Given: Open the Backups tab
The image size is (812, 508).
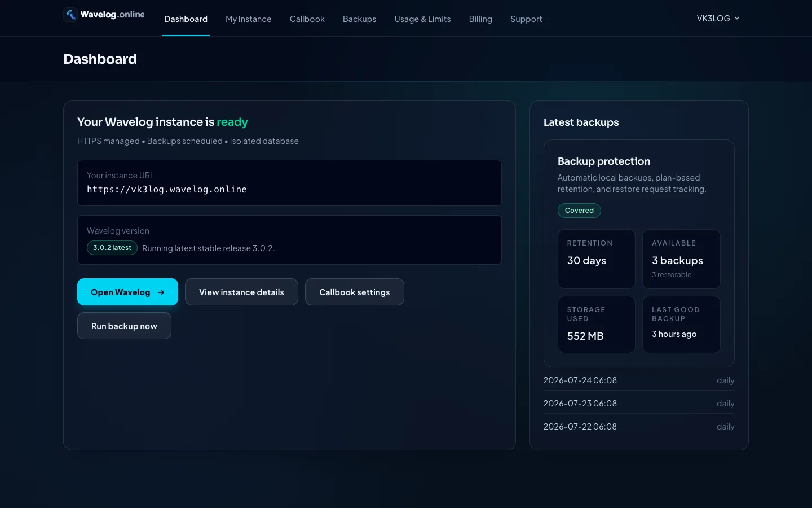Looking at the screenshot, I should (x=359, y=19).
